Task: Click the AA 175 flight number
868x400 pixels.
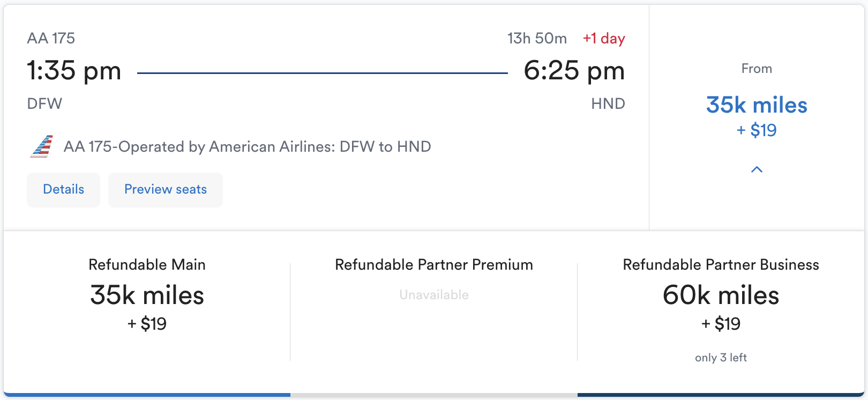Action: pos(52,38)
